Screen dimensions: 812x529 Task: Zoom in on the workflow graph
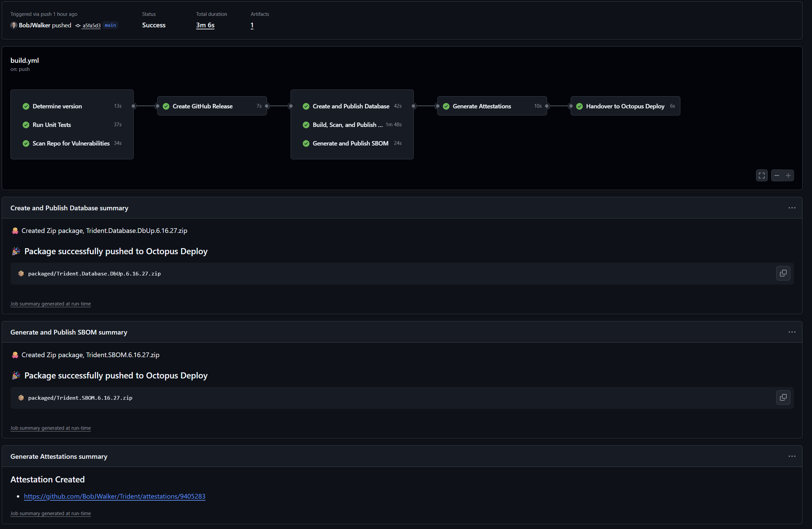tap(788, 175)
